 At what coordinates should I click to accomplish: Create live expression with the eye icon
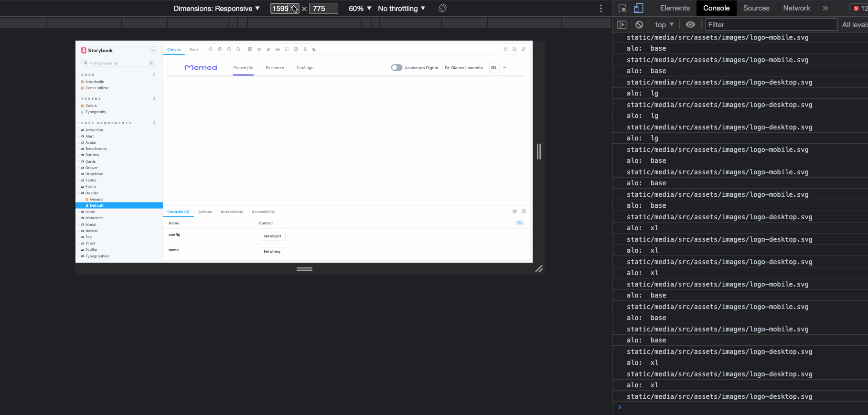(690, 25)
